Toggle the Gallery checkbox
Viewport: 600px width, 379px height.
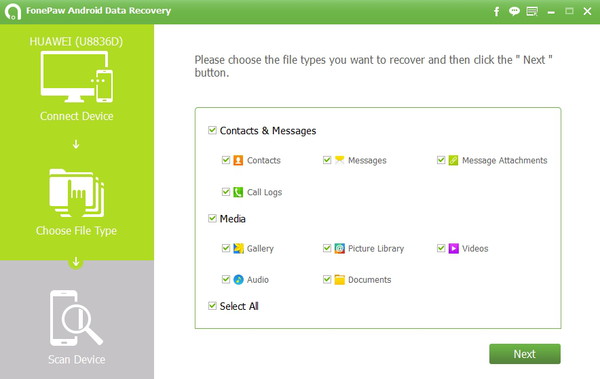click(226, 248)
